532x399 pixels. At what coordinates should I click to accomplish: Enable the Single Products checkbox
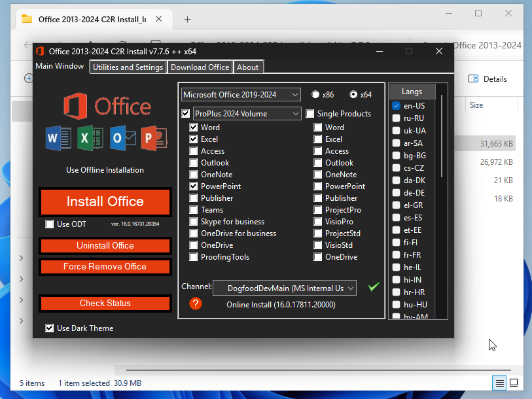point(310,114)
